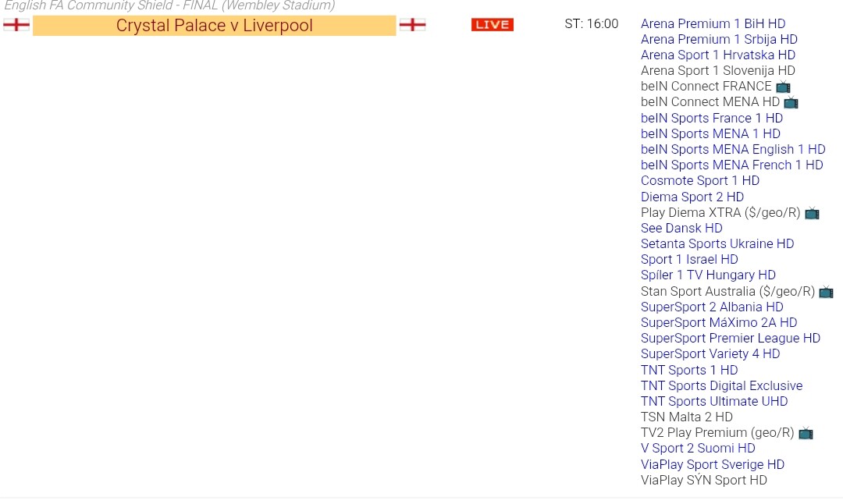Click the TV icon next to beIN Connect FRANCE
Screen dimensions: 843x504
click(x=783, y=87)
